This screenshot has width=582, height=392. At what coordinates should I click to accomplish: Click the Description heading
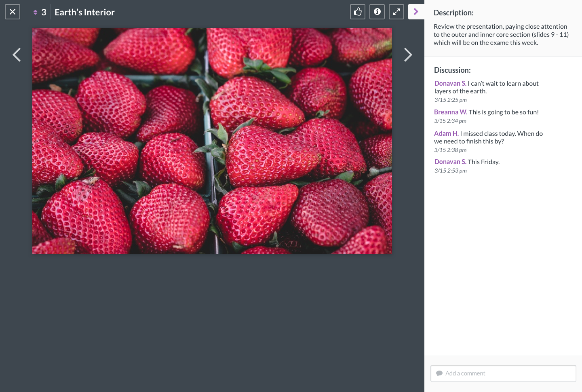click(x=453, y=13)
